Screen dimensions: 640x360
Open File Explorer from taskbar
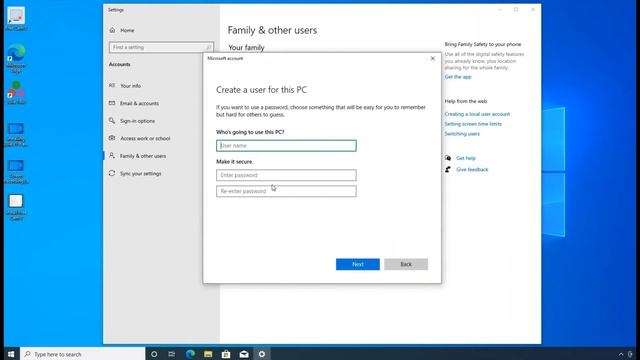[x=208, y=354]
